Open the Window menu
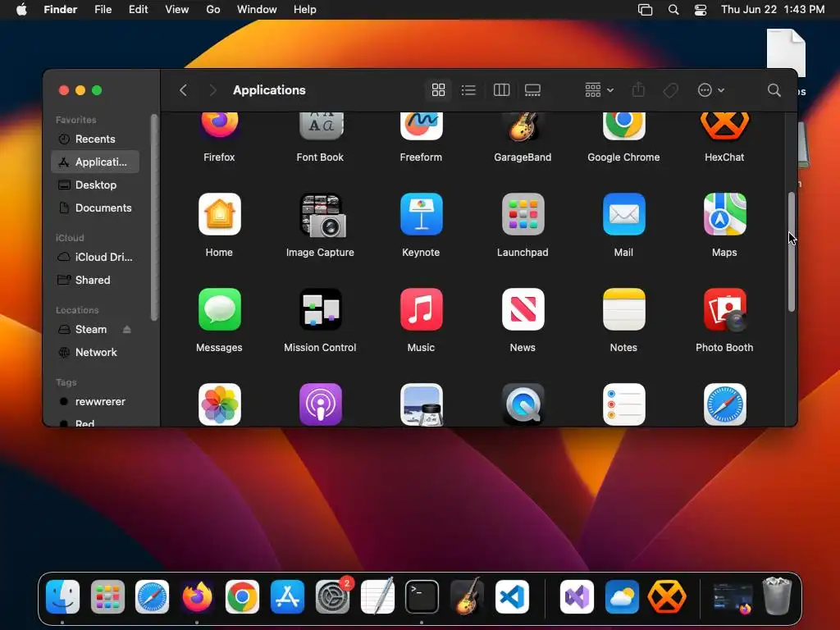The height and width of the screenshot is (630, 840). coord(257,10)
